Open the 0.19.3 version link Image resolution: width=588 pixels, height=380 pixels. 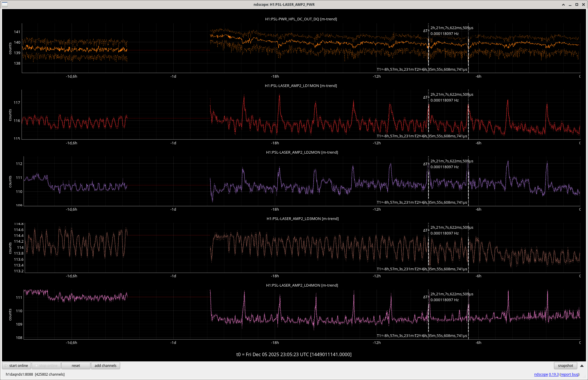554,374
